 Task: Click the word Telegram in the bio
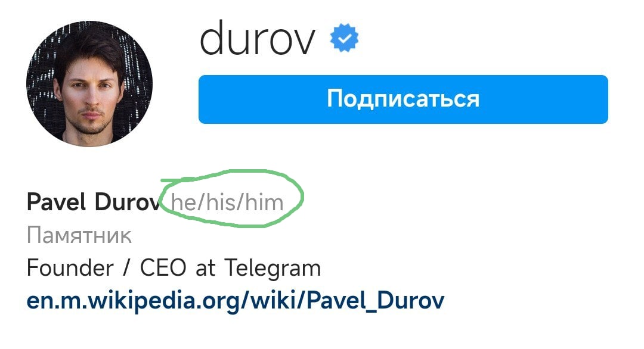point(273,269)
